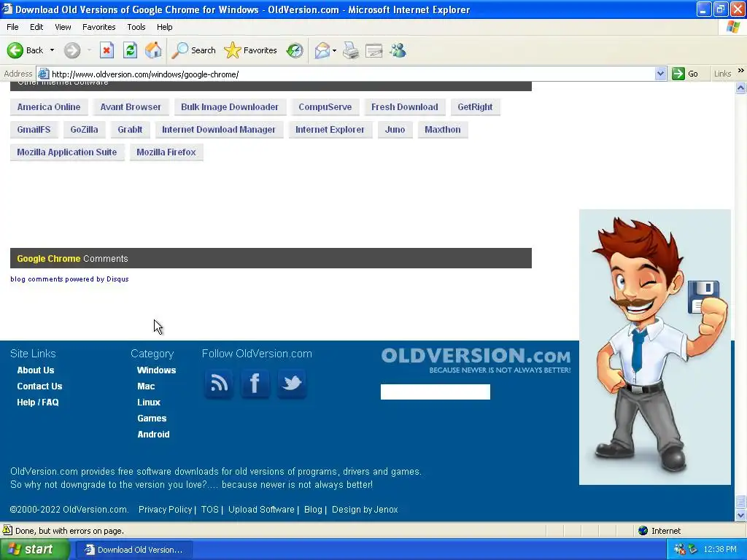
Task: Click the footer search input field
Action: (435, 392)
